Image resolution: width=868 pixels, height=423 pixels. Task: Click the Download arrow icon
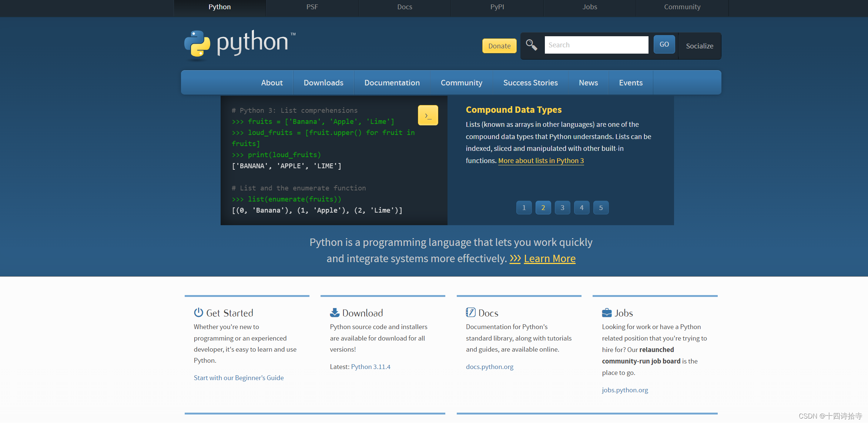335,312
